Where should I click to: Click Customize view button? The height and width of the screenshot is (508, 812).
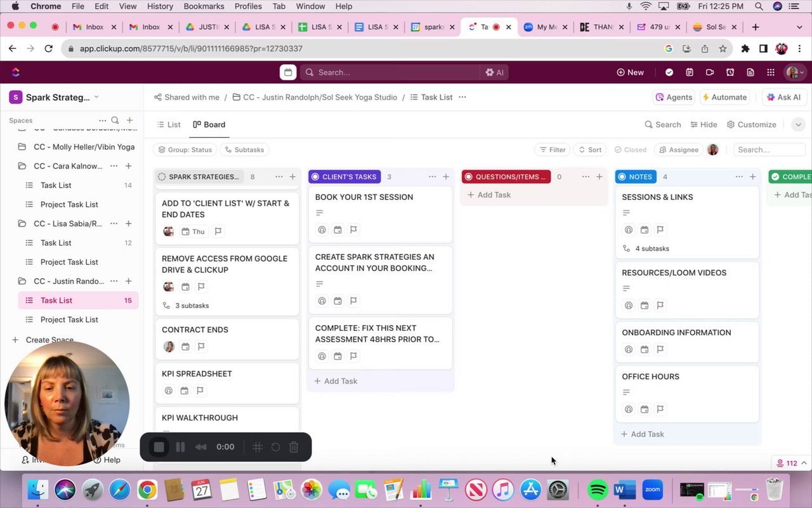pyautogui.click(x=751, y=124)
